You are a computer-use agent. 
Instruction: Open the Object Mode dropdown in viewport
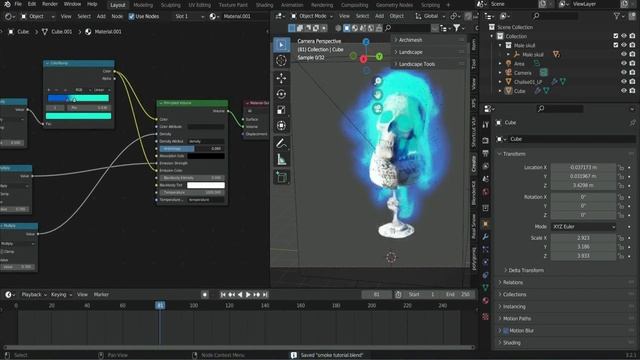point(312,16)
